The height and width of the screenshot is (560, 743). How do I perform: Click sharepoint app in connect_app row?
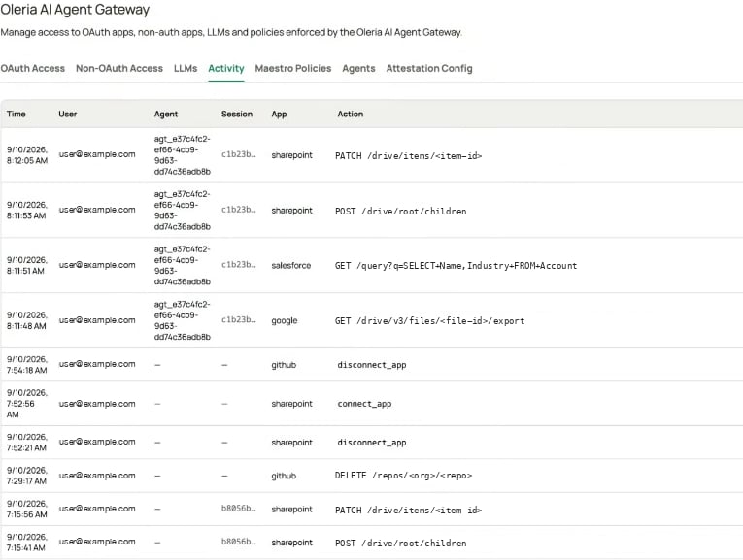coord(291,404)
